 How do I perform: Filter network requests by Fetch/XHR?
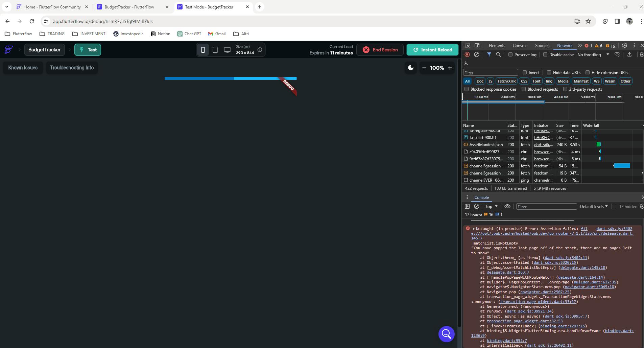[506, 81]
